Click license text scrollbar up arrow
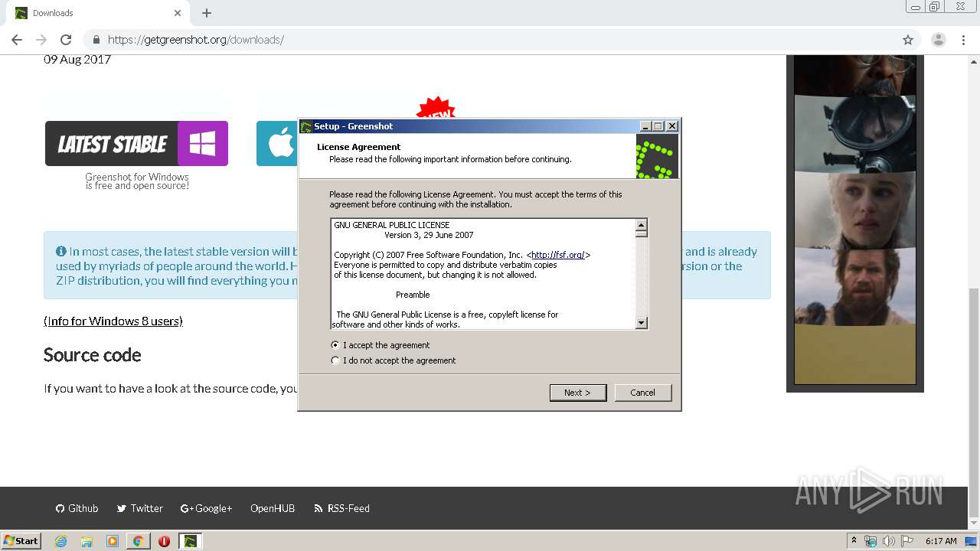This screenshot has width=980, height=551. (x=642, y=225)
